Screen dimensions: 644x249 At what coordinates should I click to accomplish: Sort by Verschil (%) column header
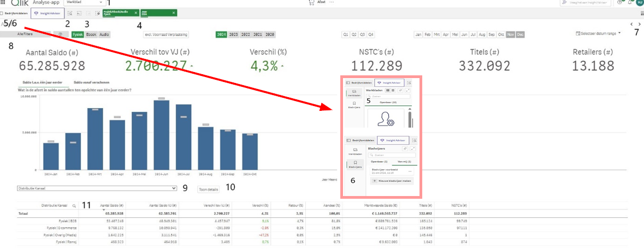pos(261,205)
